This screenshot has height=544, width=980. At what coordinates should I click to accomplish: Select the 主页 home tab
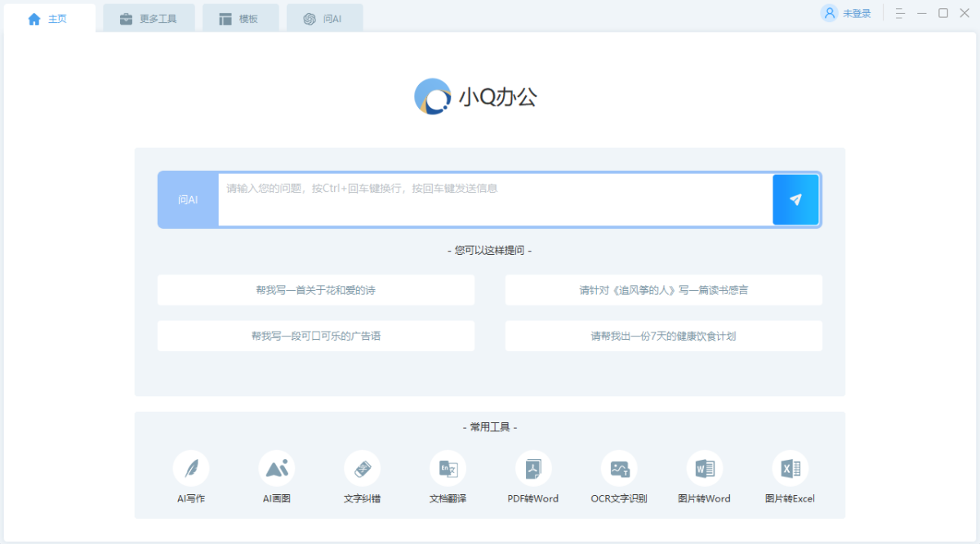pos(48,19)
